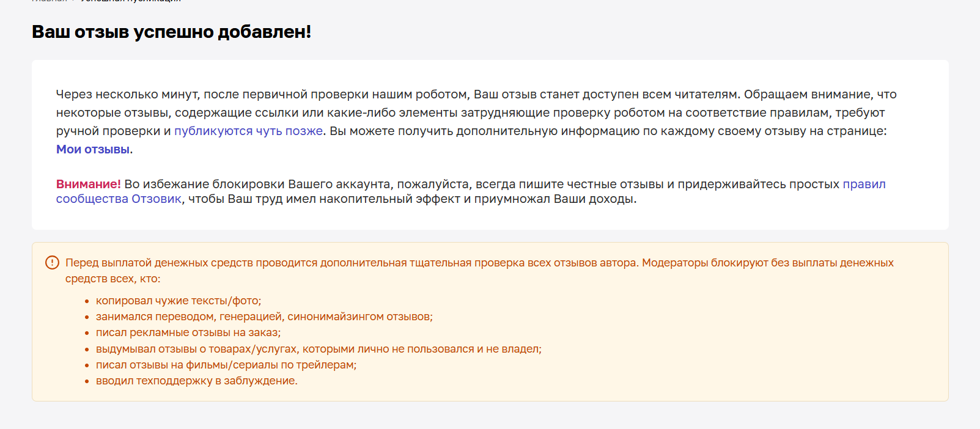This screenshot has width=980, height=429.
Task: Click heading "Ваш отзыв успешно добавлен!"
Action: (x=172, y=32)
